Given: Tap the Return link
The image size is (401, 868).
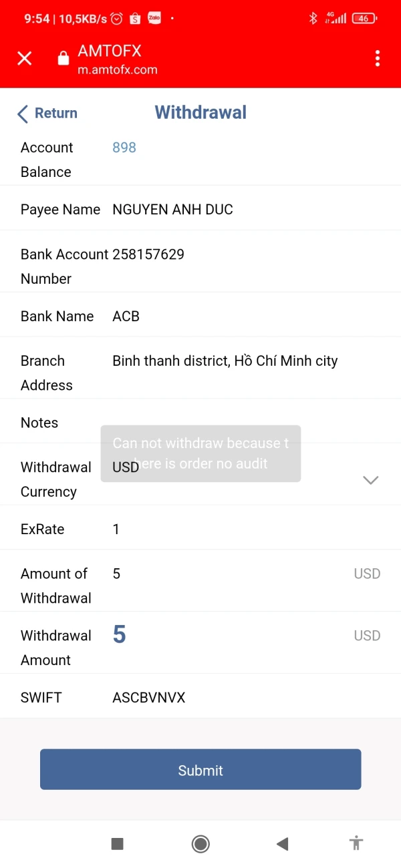Looking at the screenshot, I should (x=56, y=114).
